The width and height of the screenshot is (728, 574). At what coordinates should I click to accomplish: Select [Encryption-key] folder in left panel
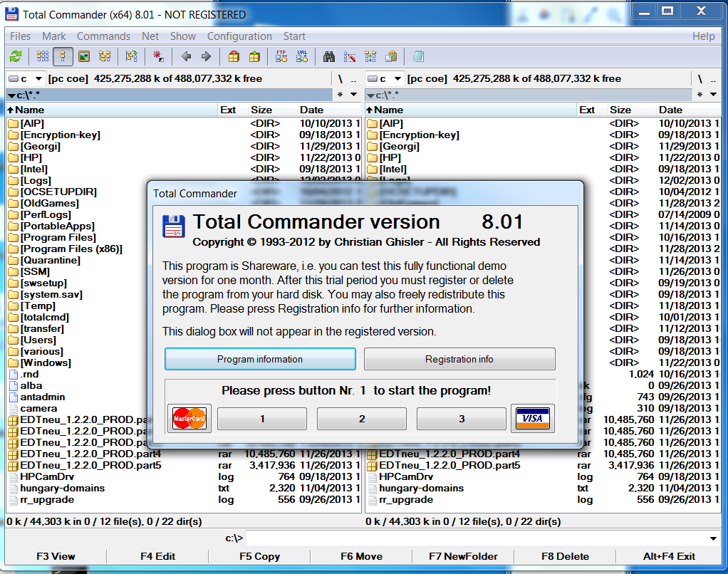point(60,135)
